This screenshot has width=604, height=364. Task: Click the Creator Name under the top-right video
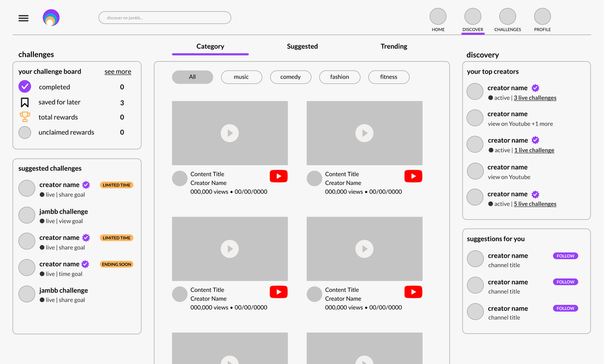click(343, 183)
